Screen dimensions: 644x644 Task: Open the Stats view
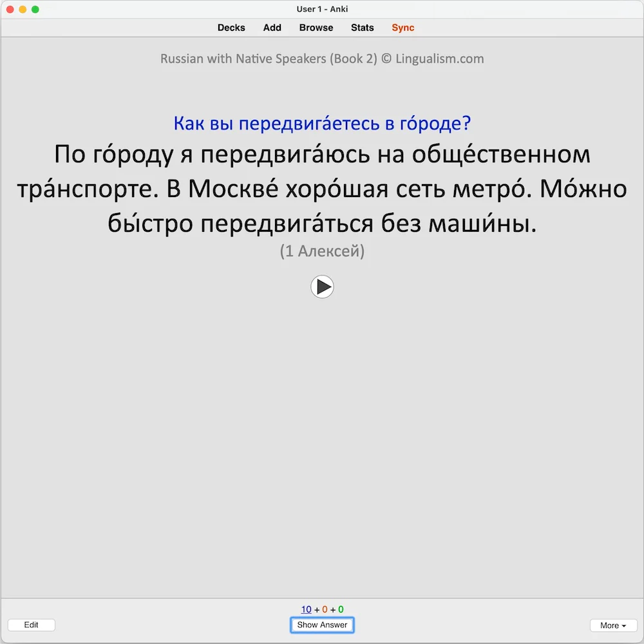tap(362, 28)
